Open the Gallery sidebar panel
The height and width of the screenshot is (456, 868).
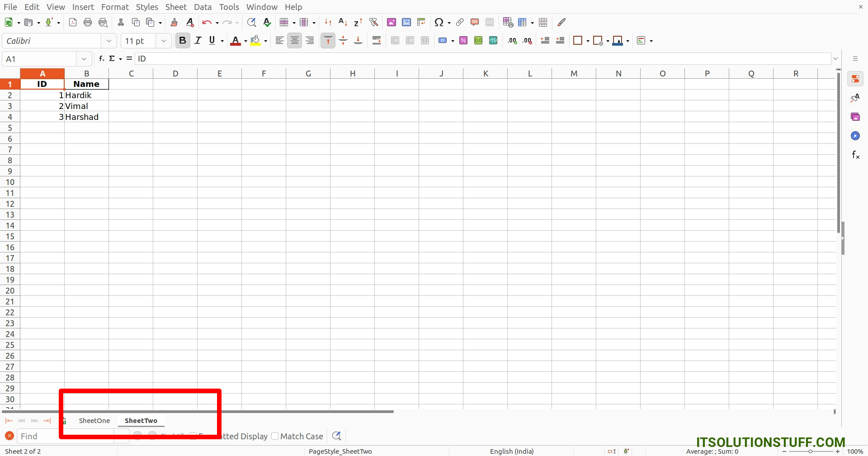coord(856,117)
